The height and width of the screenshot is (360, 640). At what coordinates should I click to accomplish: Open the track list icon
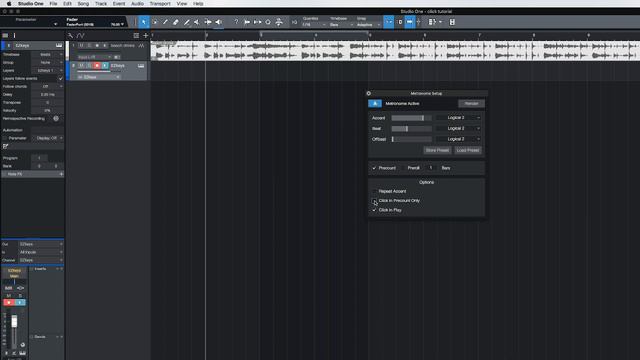click(5, 36)
